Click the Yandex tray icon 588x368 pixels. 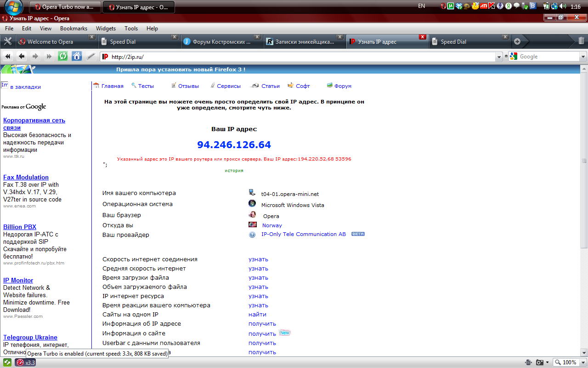tap(509, 6)
